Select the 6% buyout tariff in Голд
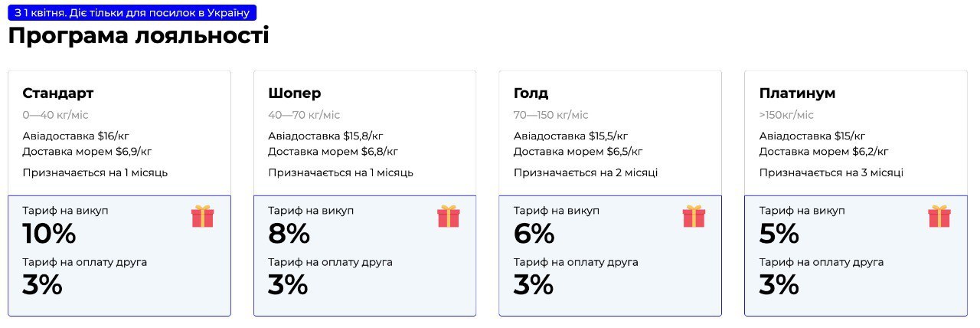The width and height of the screenshot is (980, 328). tap(535, 233)
